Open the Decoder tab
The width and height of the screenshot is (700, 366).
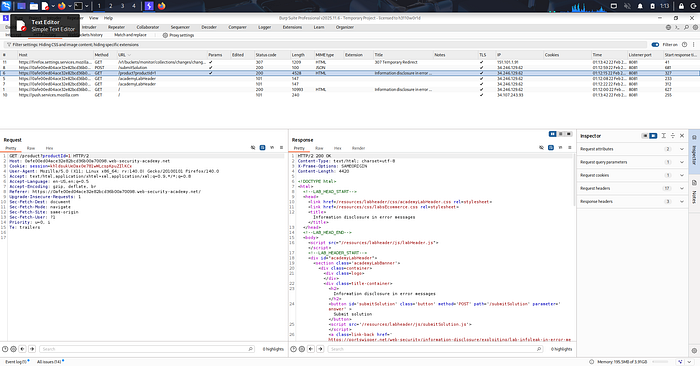tap(208, 27)
